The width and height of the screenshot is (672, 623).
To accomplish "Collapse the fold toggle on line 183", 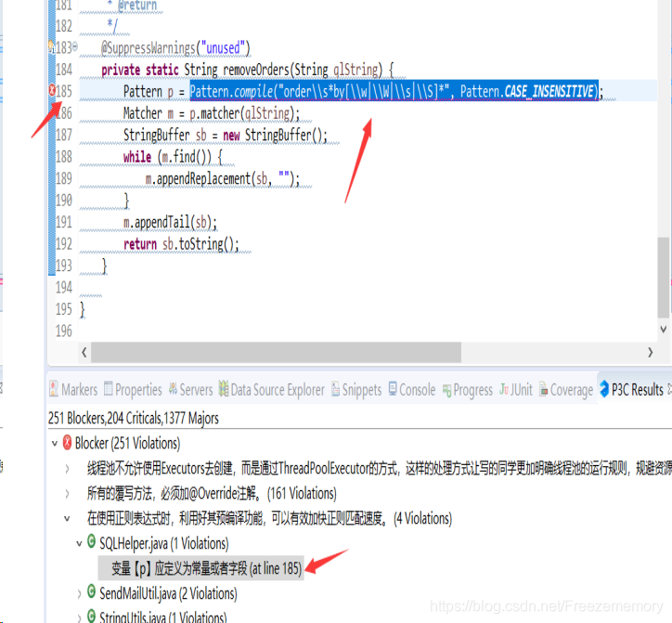I will (x=75, y=45).
